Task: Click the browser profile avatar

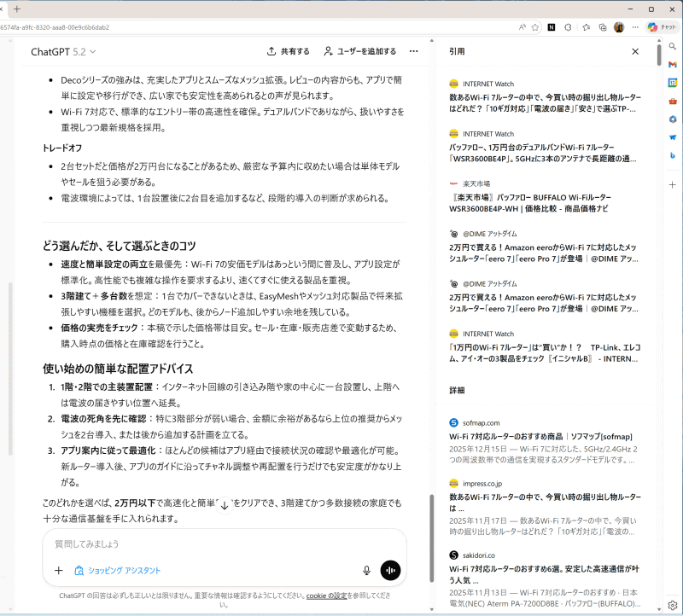Action: point(618,26)
